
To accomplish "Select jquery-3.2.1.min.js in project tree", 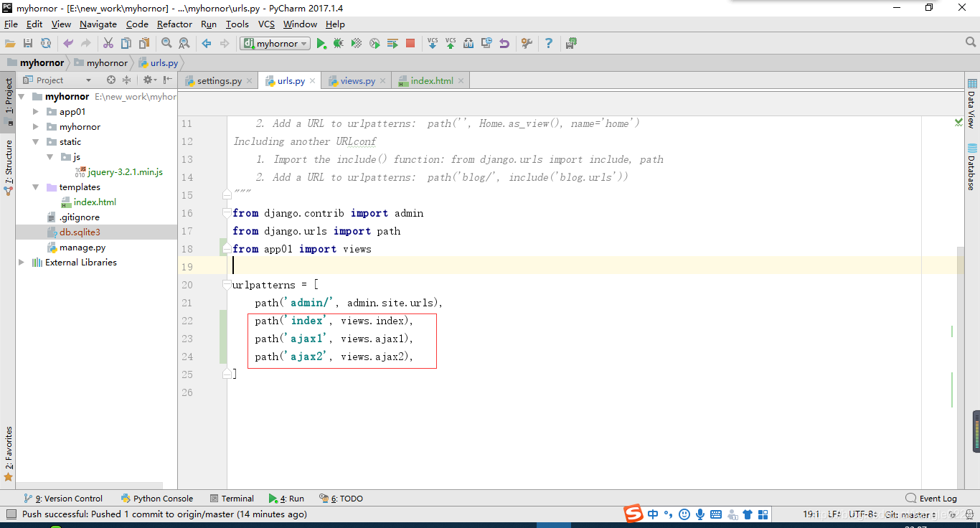I will point(118,172).
